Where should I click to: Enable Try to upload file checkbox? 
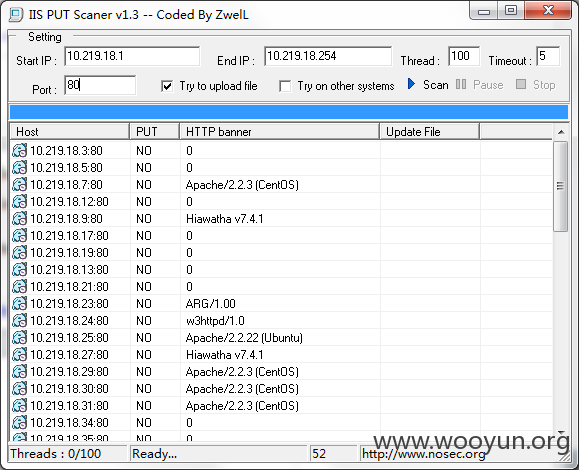[x=167, y=86]
